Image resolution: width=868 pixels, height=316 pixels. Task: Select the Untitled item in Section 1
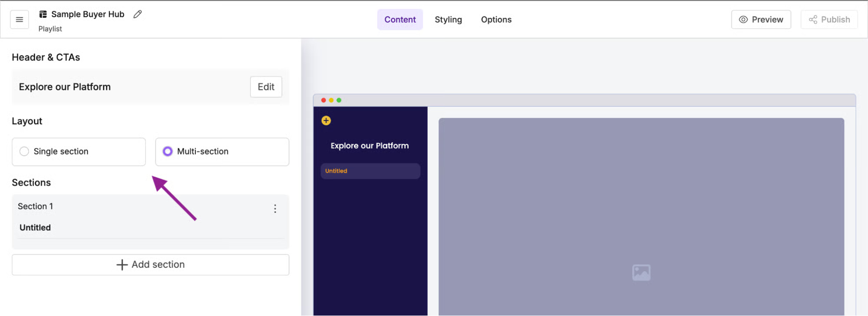click(35, 228)
